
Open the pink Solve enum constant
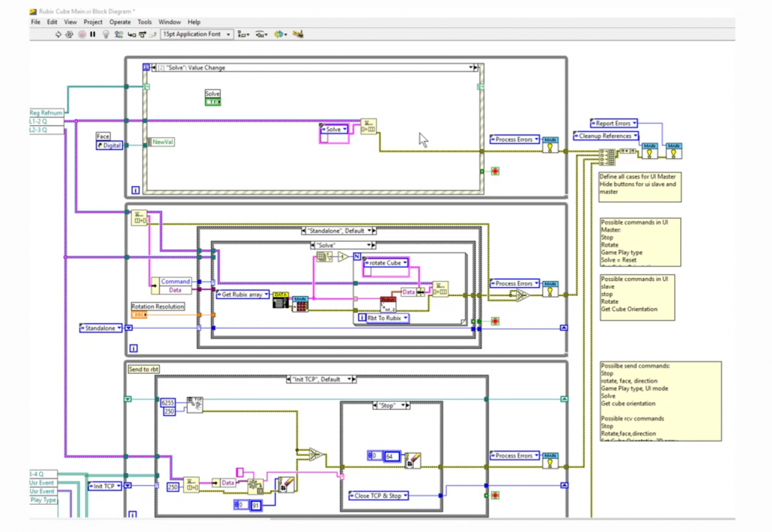tap(334, 130)
